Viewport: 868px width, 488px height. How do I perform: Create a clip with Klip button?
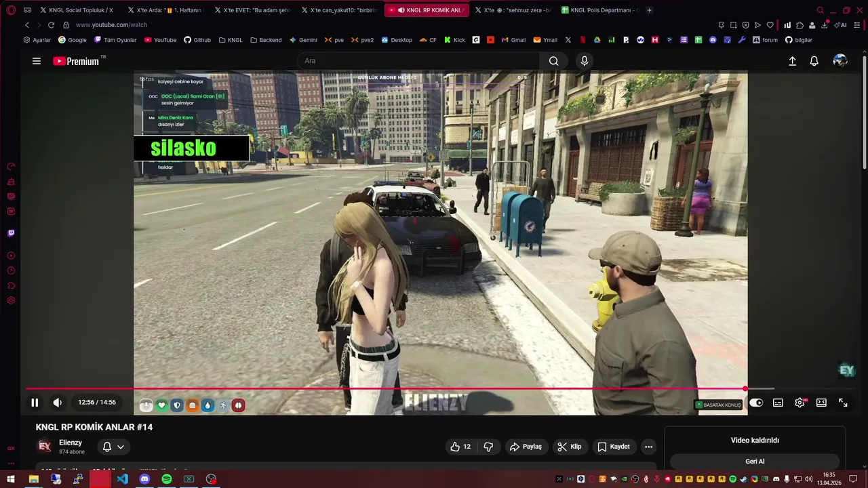[570, 447]
